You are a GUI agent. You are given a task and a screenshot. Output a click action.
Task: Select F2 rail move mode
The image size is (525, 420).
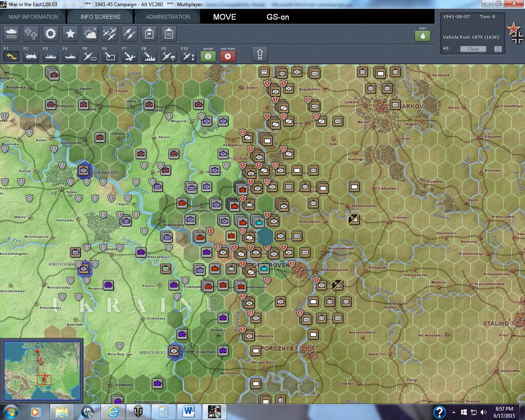tap(31, 56)
